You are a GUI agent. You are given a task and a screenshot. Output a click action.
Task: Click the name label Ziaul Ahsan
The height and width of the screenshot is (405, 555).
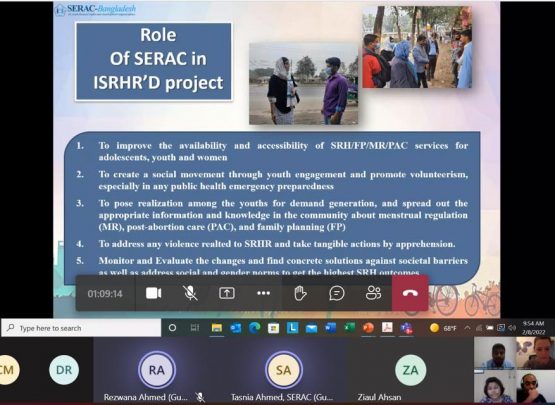379,397
